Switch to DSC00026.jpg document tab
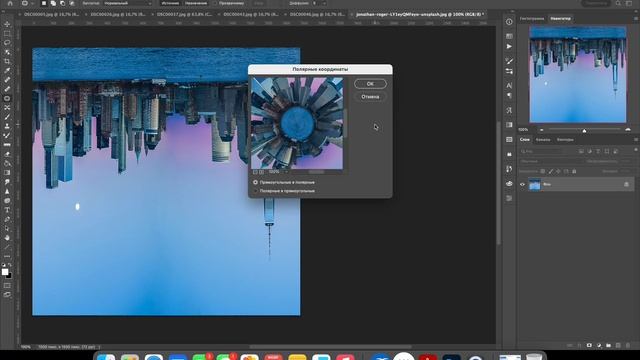Viewport: 640px width, 360px height. pos(118,14)
